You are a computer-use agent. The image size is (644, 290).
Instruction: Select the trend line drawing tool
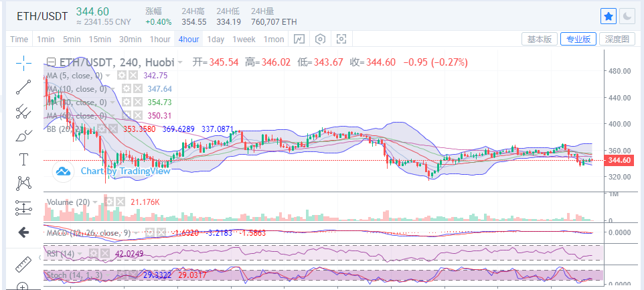tap(23, 87)
